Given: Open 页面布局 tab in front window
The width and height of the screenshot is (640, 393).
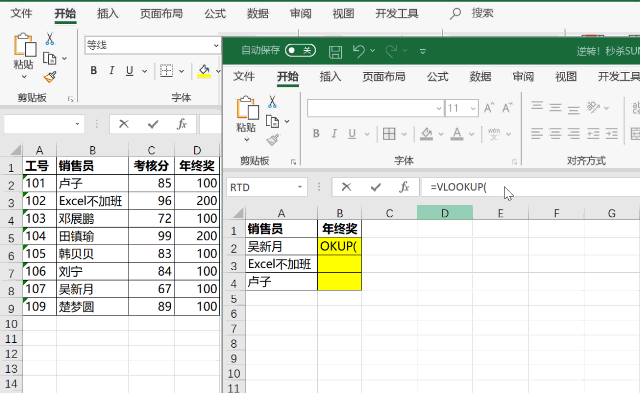Looking at the screenshot, I should click(384, 76).
